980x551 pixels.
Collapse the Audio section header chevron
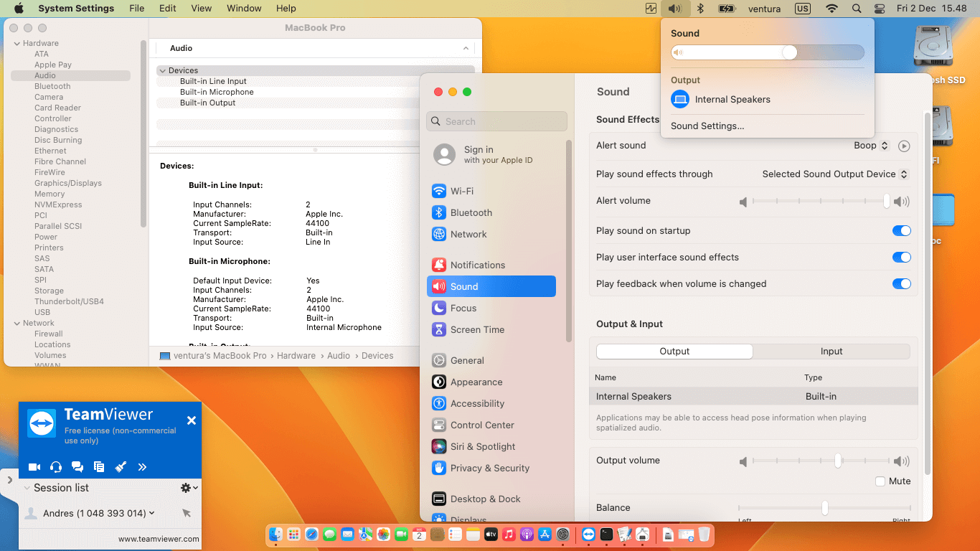(466, 48)
